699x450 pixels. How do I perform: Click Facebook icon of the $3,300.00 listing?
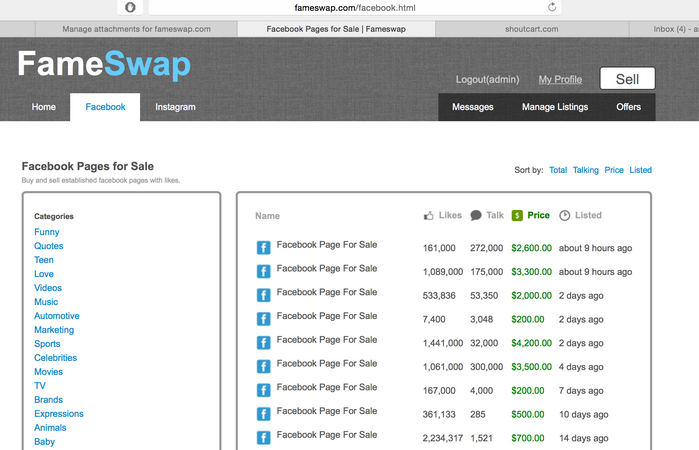263,271
